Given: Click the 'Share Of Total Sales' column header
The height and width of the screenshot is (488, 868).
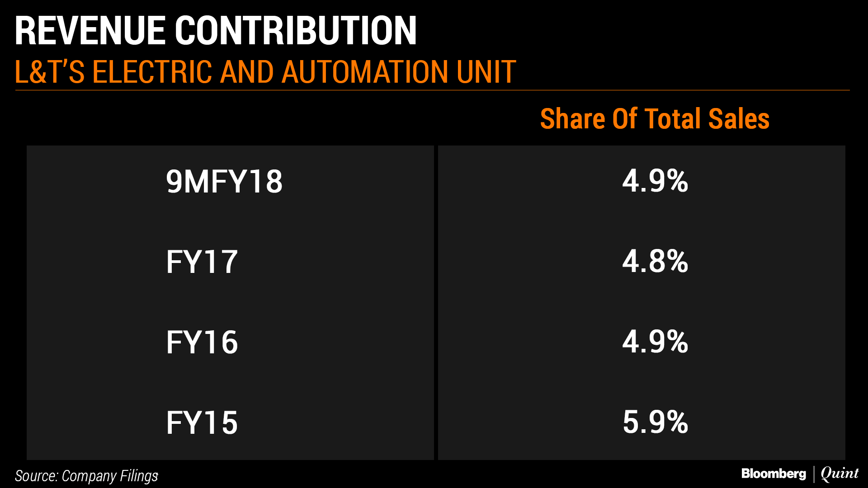Looking at the screenshot, I should [655, 119].
